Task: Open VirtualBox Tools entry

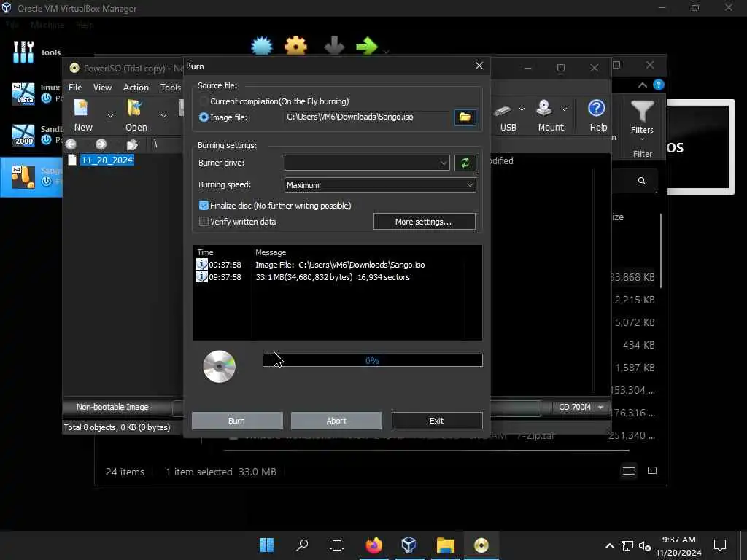Action: point(37,52)
